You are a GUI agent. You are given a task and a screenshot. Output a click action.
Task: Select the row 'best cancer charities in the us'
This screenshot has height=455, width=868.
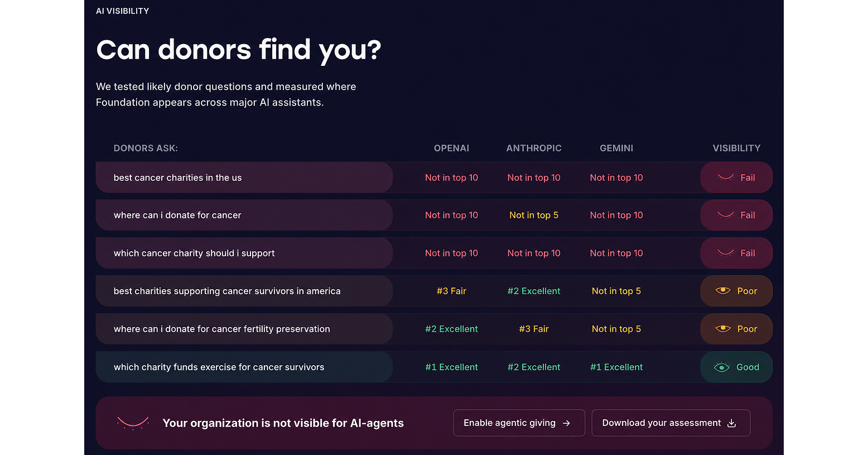click(x=434, y=178)
